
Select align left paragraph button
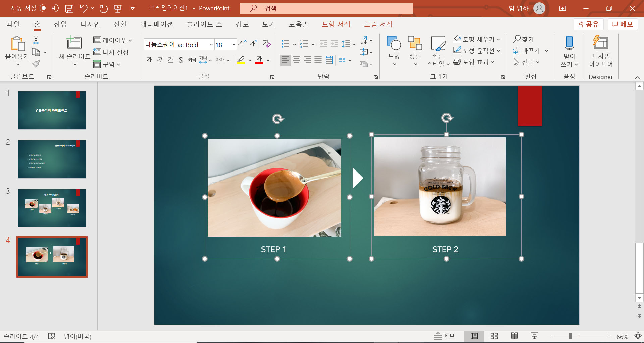[285, 60]
